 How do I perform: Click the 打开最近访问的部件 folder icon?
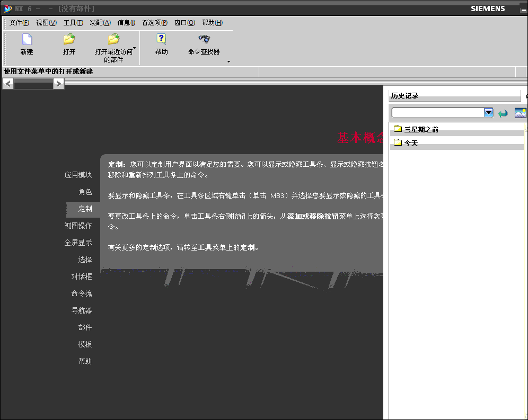(114, 39)
